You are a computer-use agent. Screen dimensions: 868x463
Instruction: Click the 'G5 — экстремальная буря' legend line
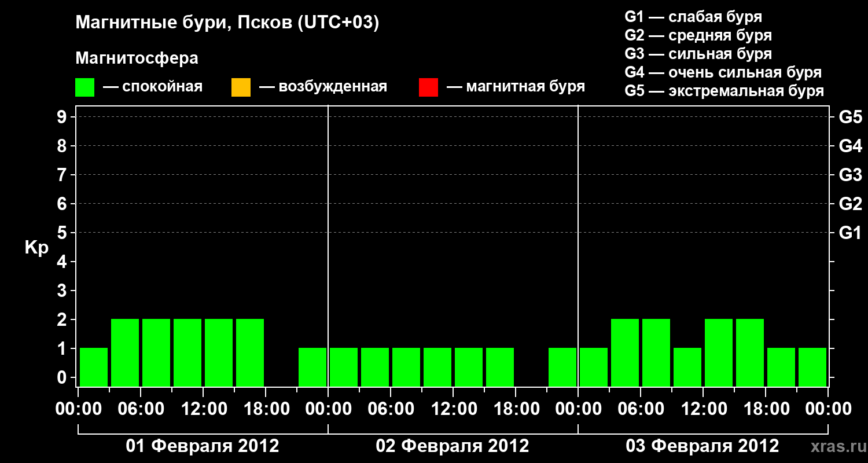tap(724, 91)
